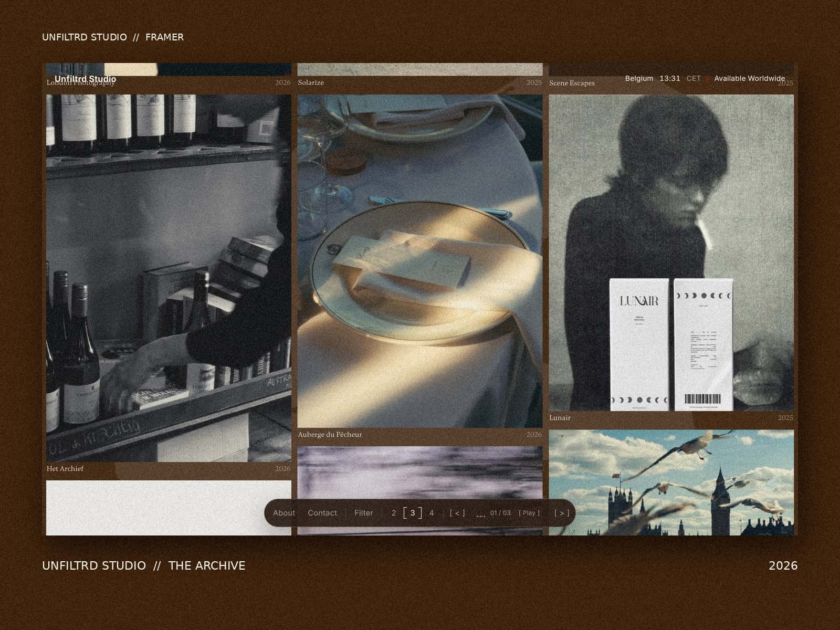The width and height of the screenshot is (840, 630).
Task: Advance to next slide with [ > ]
Action: click(562, 513)
